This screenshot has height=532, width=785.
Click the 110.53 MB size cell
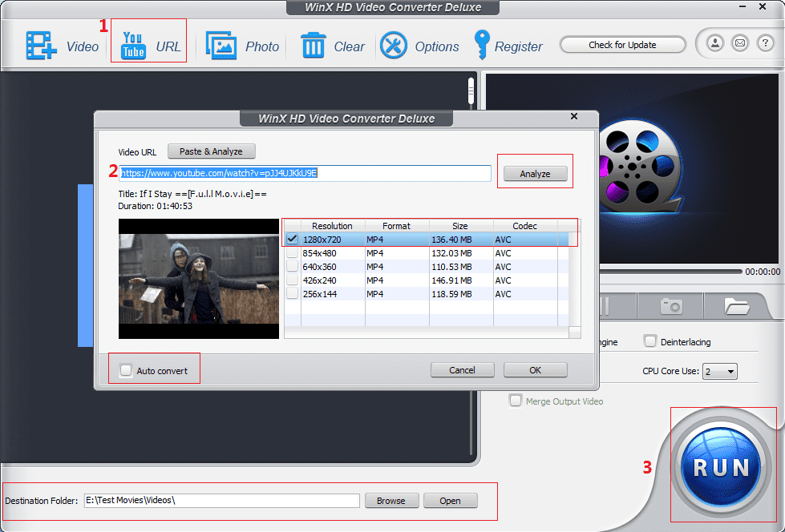(x=451, y=266)
